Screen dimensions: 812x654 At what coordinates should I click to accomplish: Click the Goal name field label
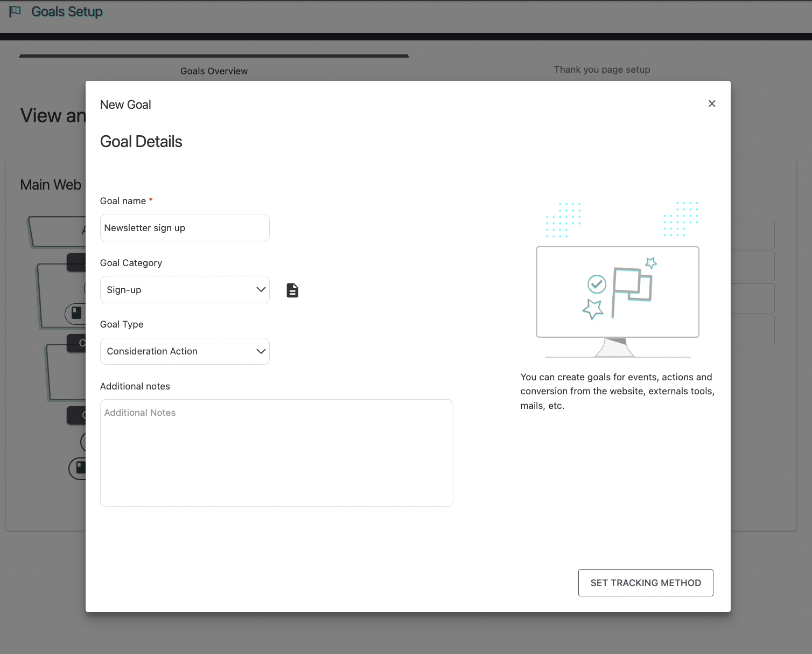(123, 201)
